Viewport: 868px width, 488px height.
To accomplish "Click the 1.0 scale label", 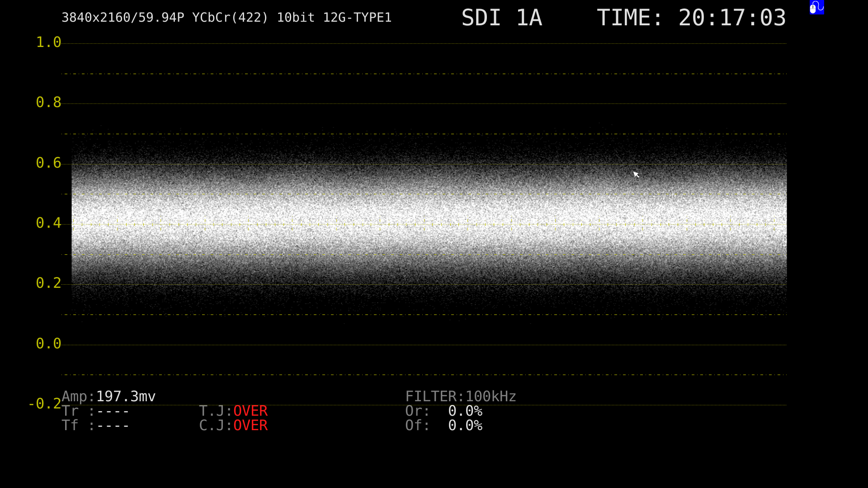I will [48, 42].
